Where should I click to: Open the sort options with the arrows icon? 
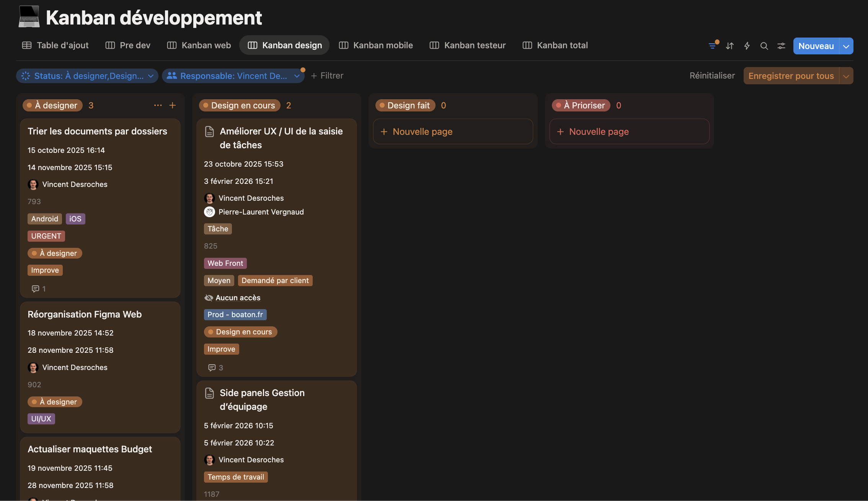pos(729,46)
